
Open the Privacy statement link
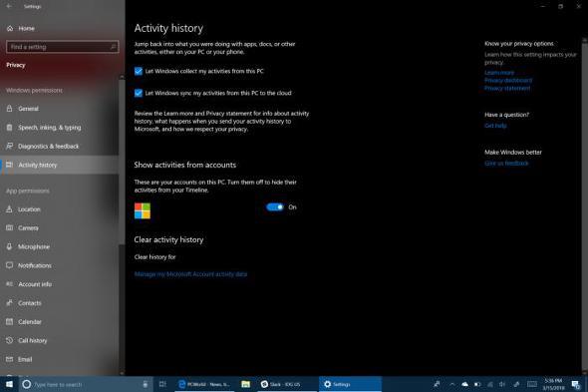point(507,88)
